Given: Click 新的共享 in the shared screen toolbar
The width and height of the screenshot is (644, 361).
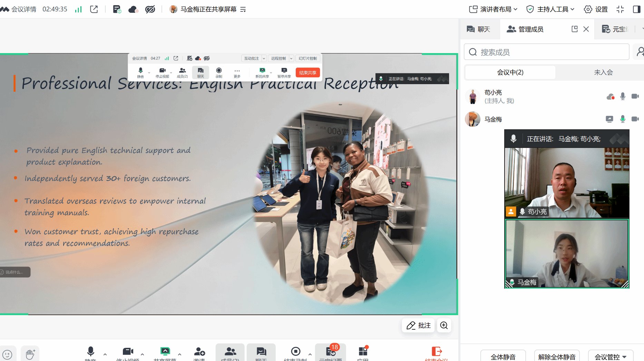Looking at the screenshot, I should (x=262, y=72).
